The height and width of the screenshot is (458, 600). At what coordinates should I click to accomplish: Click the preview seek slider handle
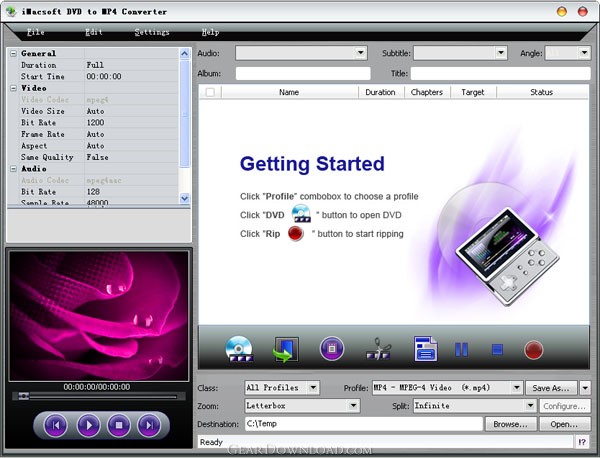pyautogui.click(x=24, y=396)
